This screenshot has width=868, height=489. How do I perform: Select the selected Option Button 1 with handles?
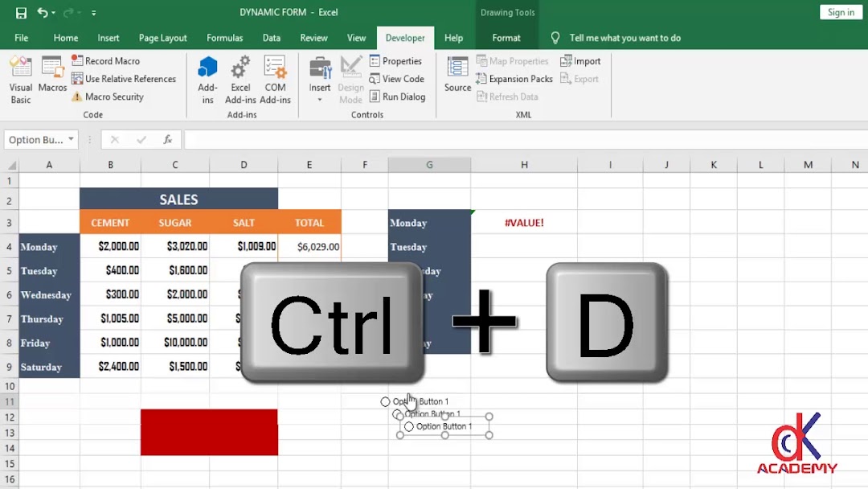pyautogui.click(x=444, y=426)
